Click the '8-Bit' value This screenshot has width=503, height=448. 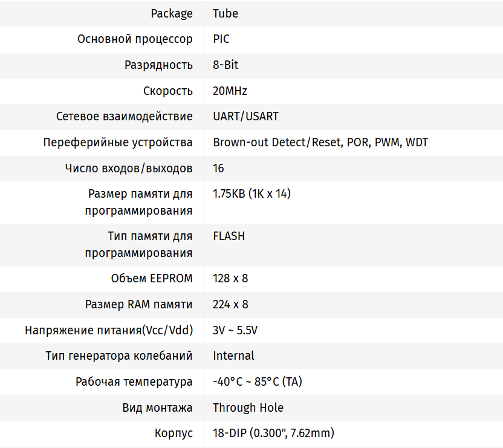(226, 65)
